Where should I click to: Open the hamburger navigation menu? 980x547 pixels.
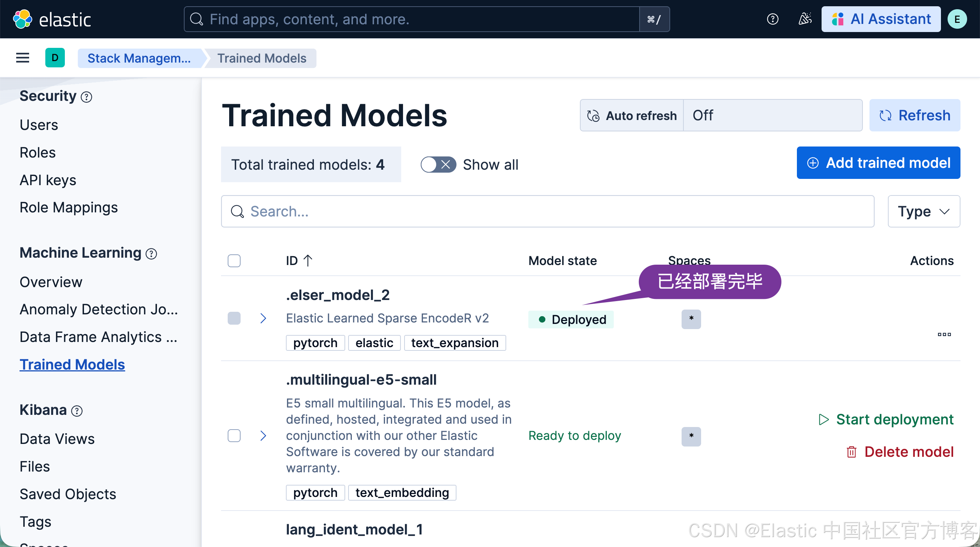tap(22, 58)
